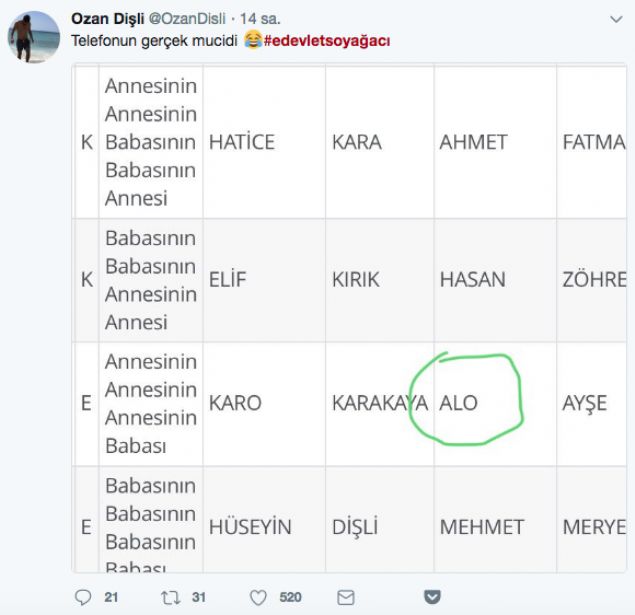The image size is (635, 615).
Task: Open the #edevletsoyağacı hashtag
Action: (x=327, y=41)
